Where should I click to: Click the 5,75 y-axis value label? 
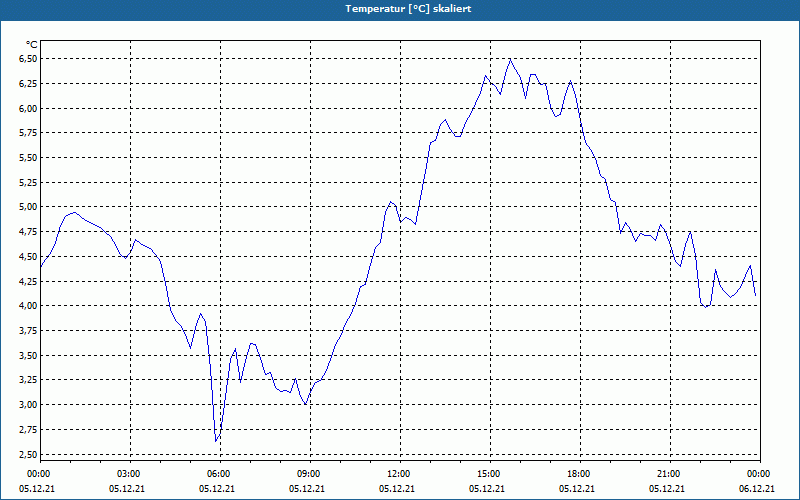point(29,133)
